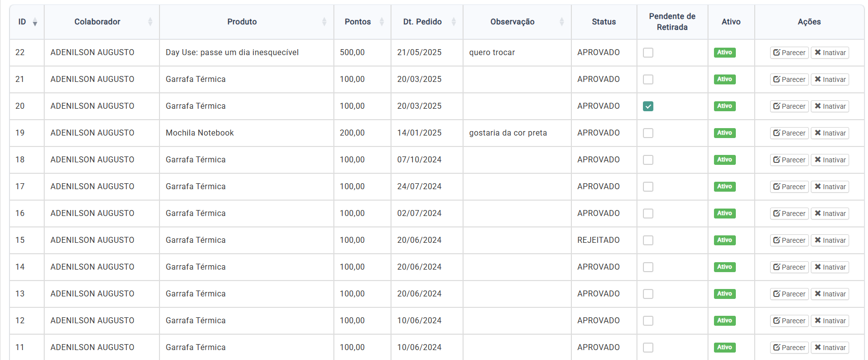The height and width of the screenshot is (360, 868).
Task: Sort by Dt. Pedido column arrows
Action: pos(454,22)
